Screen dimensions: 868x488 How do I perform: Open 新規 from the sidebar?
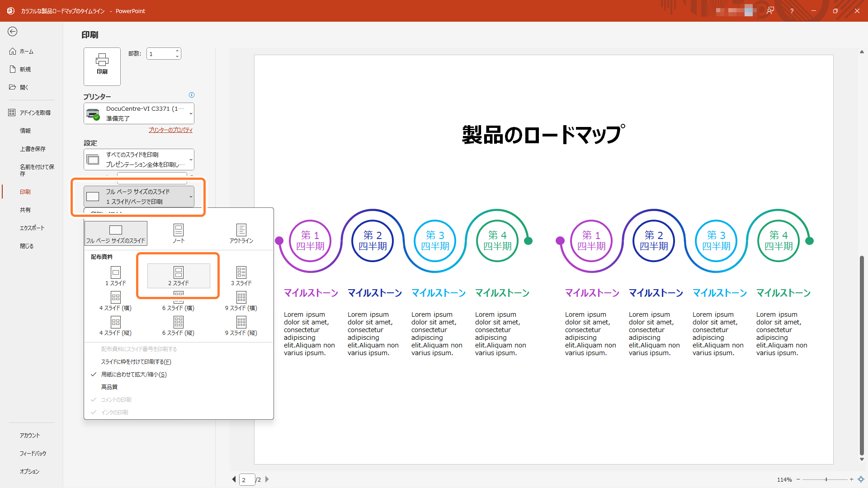[25, 69]
